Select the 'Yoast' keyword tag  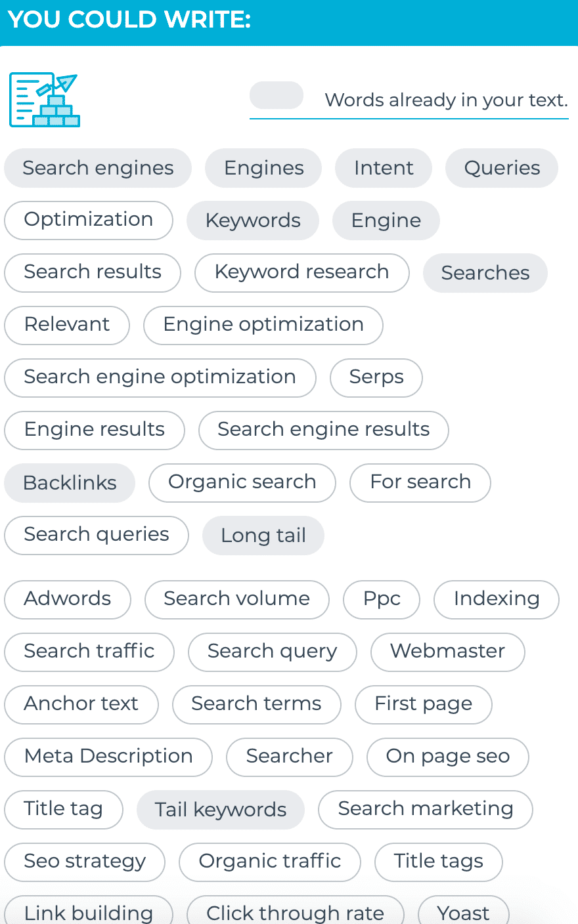tap(464, 912)
